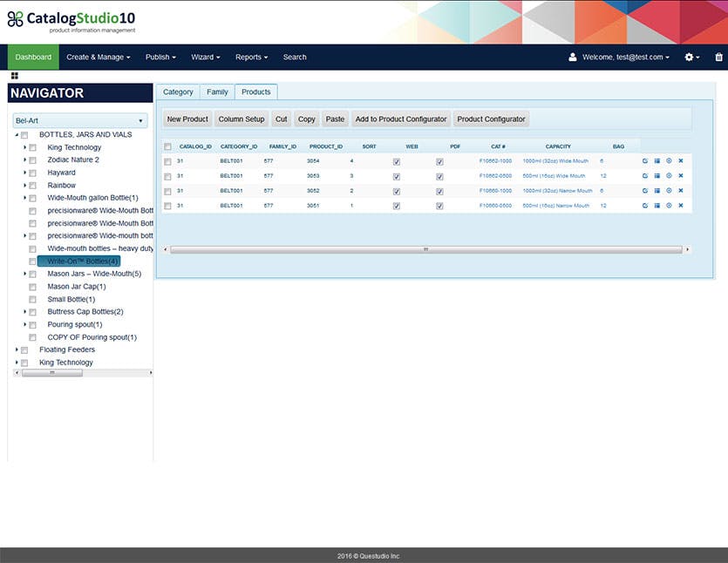Viewport: 728px width, 563px height.
Task: Click the circular target icon for product 3052
Action: tap(669, 190)
